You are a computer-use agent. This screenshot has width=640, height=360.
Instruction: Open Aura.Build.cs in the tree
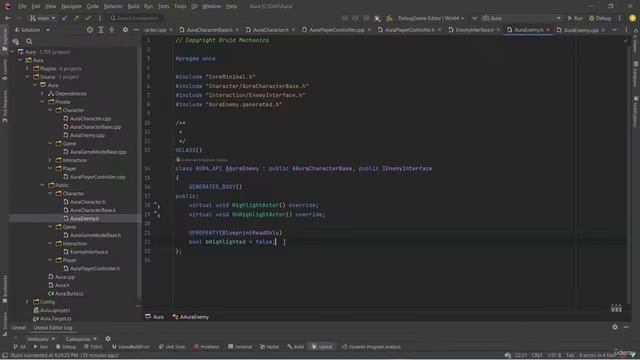click(x=66, y=293)
